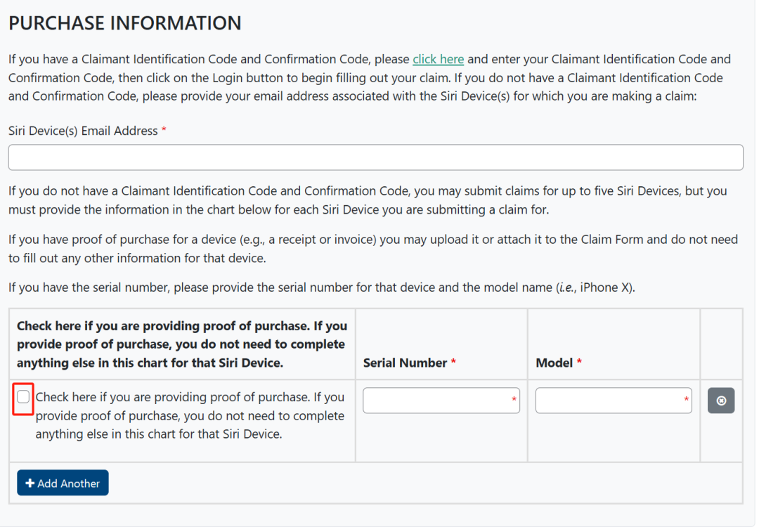759x532 pixels.
Task: Click the paragraph about receipt or invoice
Action: coord(372,249)
